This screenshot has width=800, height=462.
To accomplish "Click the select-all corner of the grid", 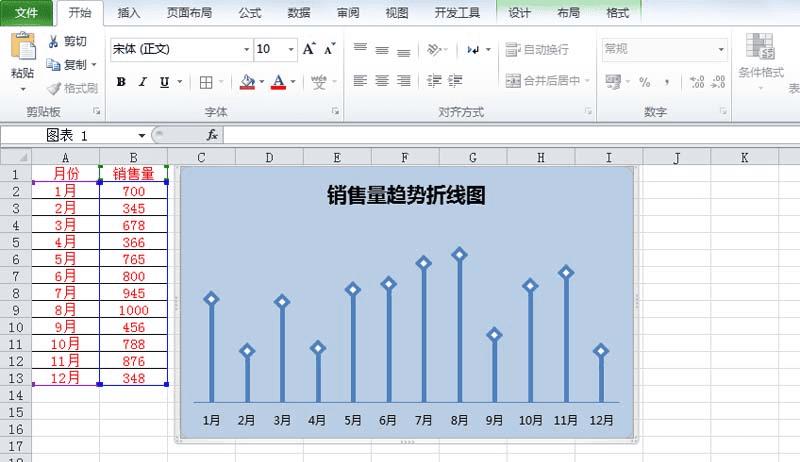I will (x=16, y=157).
